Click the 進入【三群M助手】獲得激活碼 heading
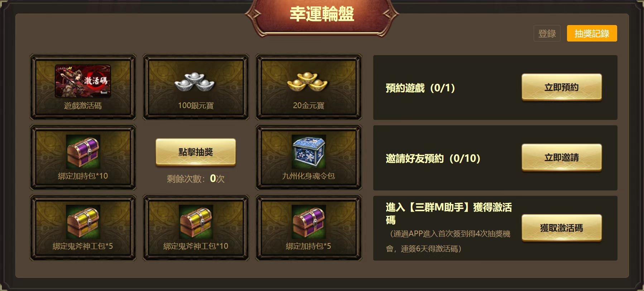The image size is (644, 291). (449, 213)
